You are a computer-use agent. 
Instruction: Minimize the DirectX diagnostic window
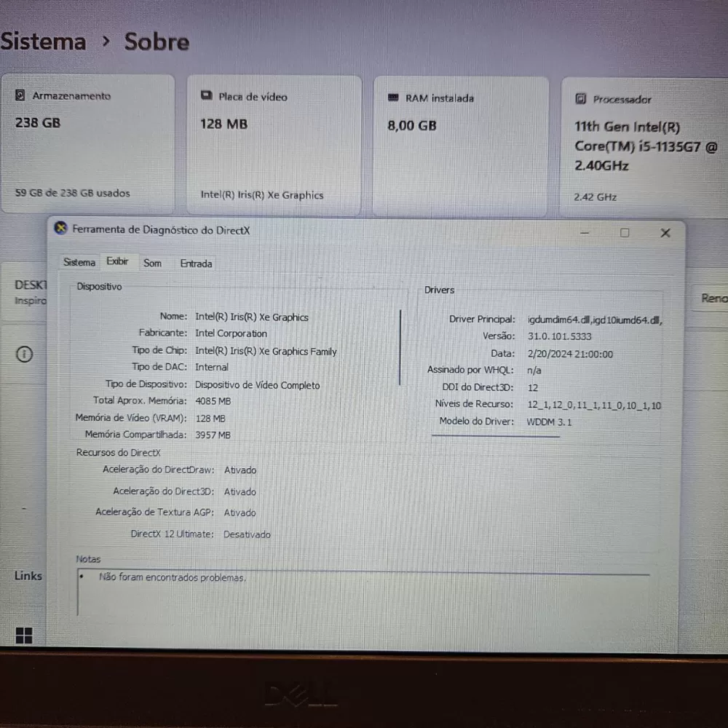585,233
